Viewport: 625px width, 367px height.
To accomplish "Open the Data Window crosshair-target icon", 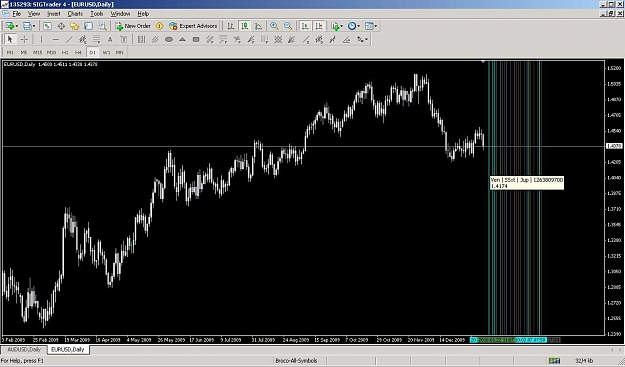I will point(61,26).
